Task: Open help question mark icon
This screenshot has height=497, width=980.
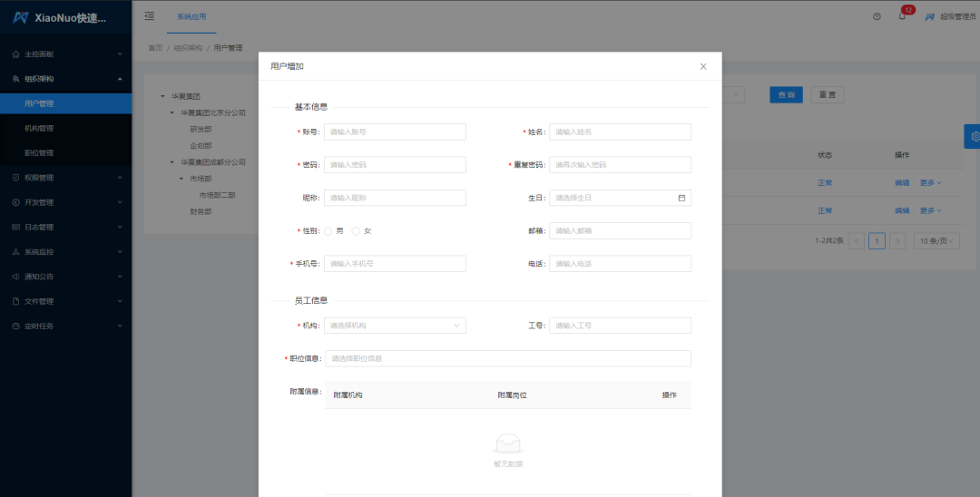Action: (x=877, y=17)
